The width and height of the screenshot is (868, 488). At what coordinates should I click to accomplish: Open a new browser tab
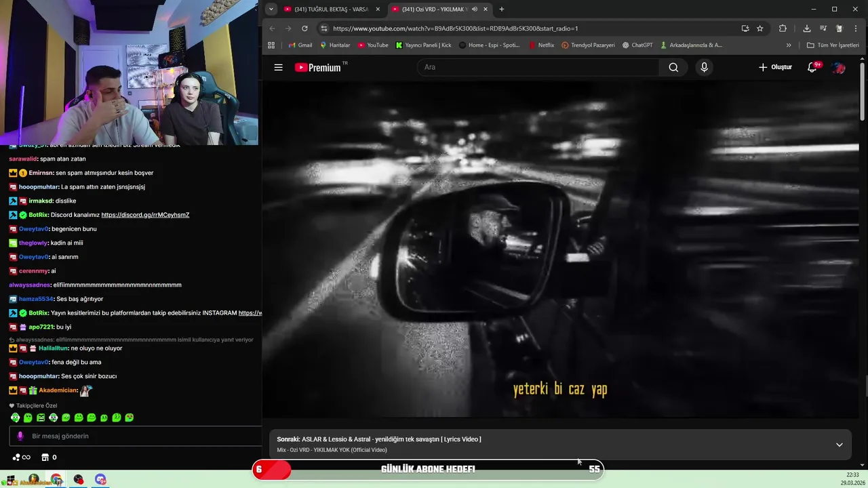[502, 9]
